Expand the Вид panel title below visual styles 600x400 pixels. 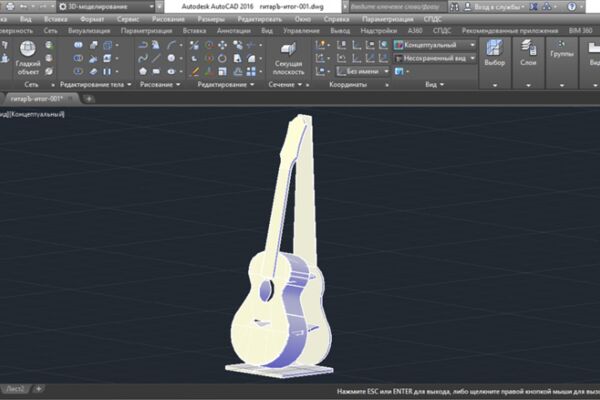point(435,85)
